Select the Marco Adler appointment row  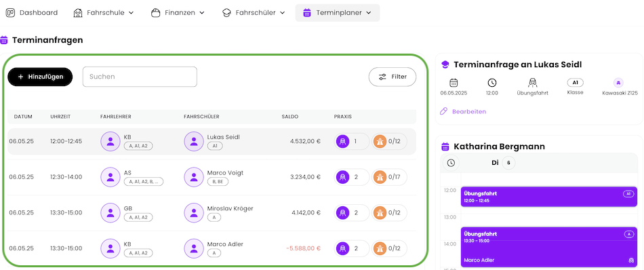click(x=212, y=248)
